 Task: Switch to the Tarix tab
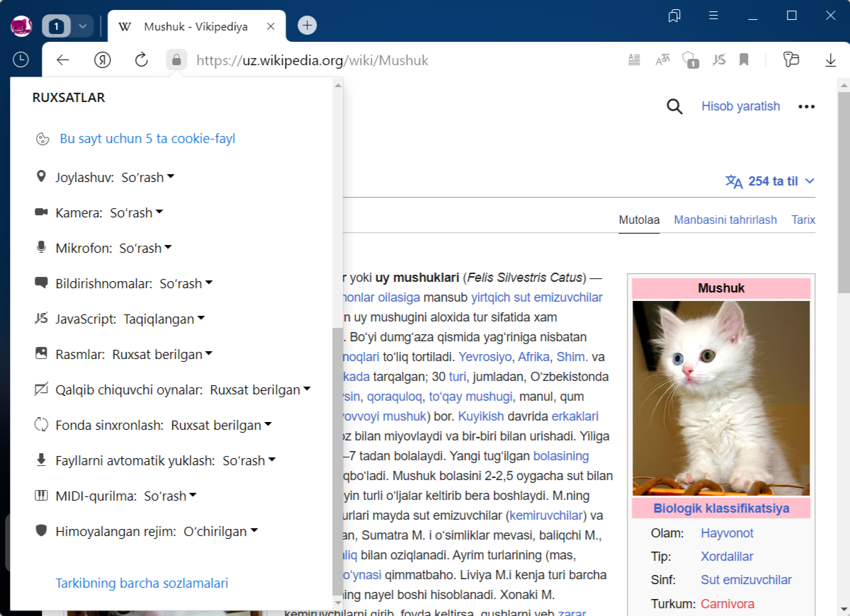803,220
